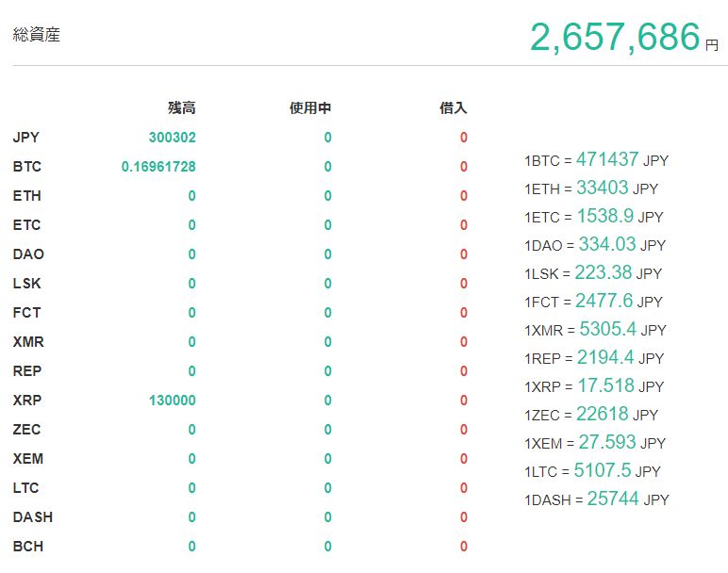Viewport: 728px width, 573px height.
Task: Select the XMR currency row label
Action: click(x=28, y=342)
